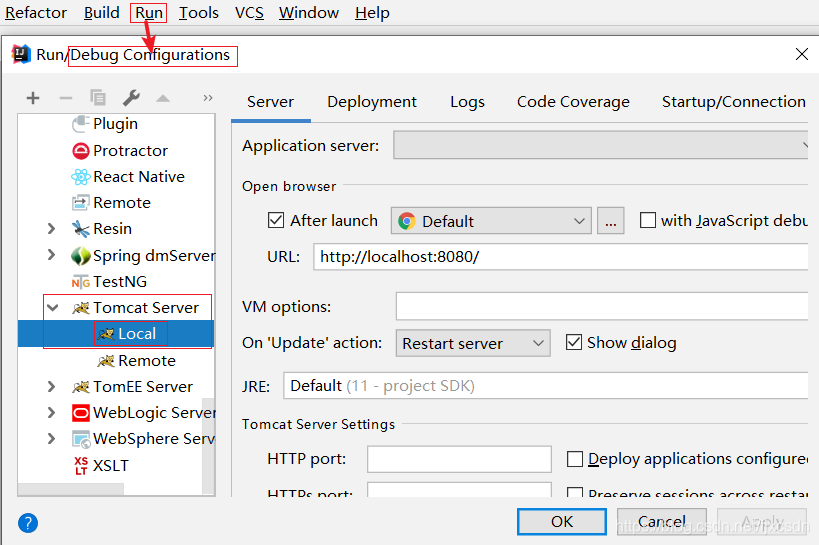Select the WebSphere Server icon

coord(81,439)
